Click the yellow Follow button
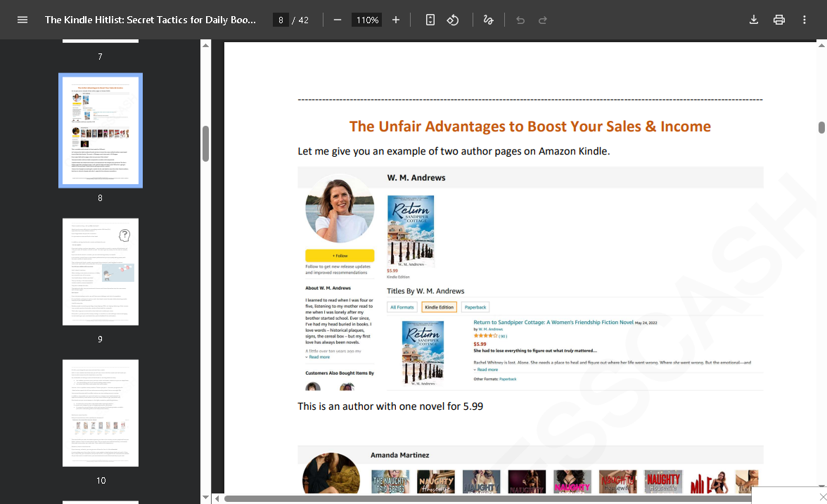827x504 pixels. pyautogui.click(x=340, y=255)
